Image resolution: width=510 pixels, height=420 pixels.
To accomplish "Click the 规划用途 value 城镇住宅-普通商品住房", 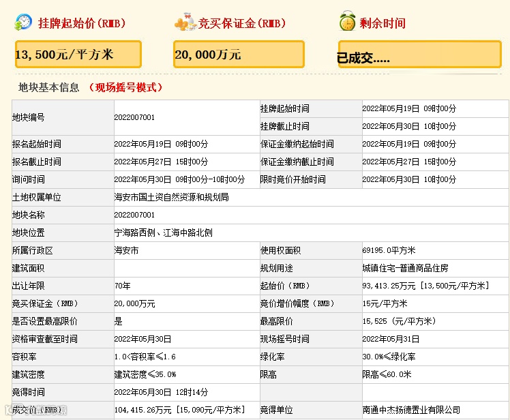I will (x=405, y=269).
